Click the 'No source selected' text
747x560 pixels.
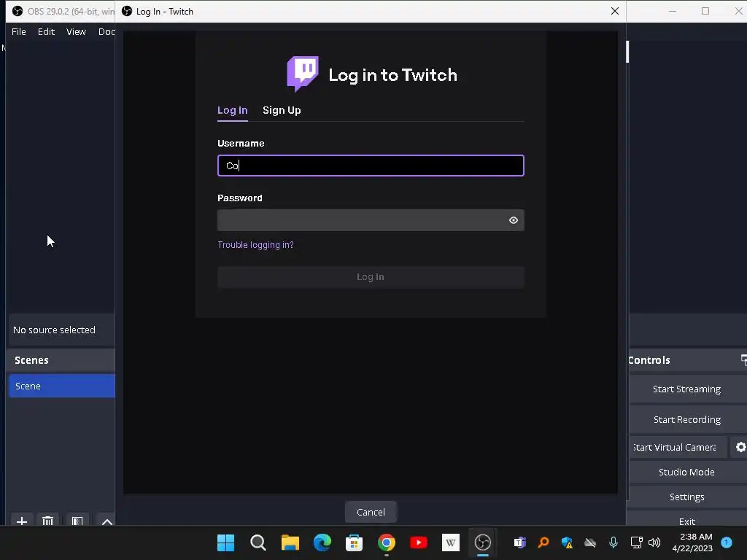tap(54, 330)
